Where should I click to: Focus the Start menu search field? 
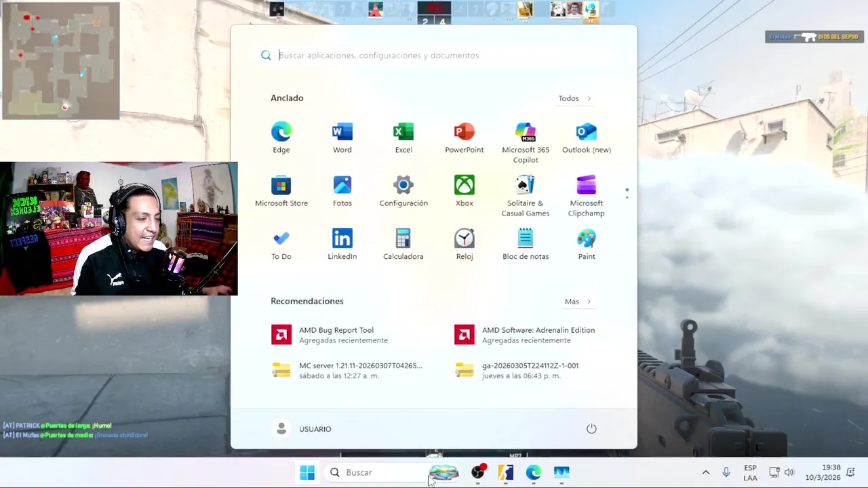point(434,56)
